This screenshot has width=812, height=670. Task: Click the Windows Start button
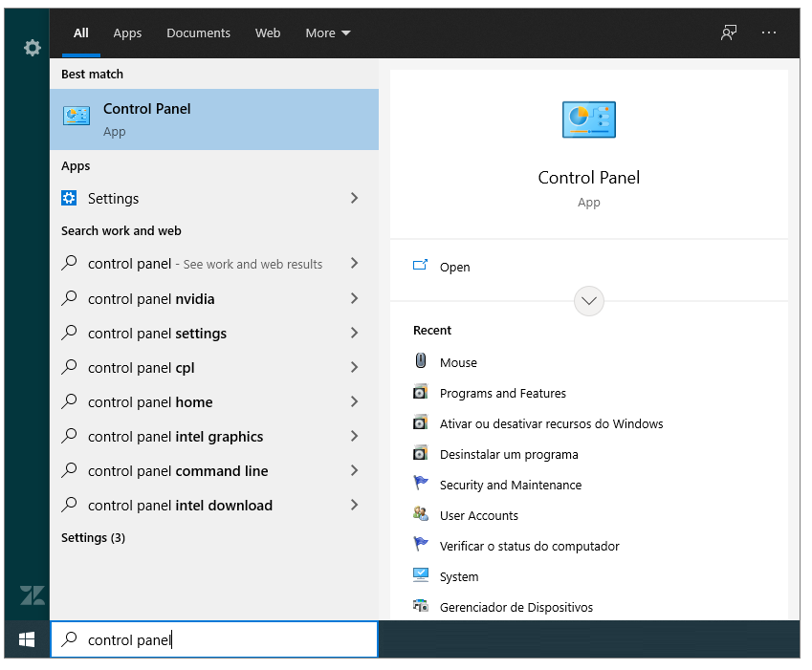pyautogui.click(x=27, y=640)
